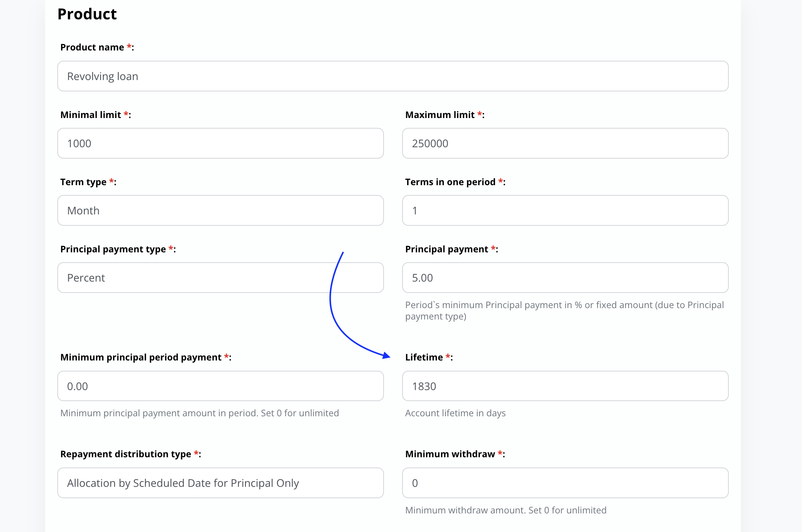The image size is (802, 532).
Task: Click the Product name input field
Action: pyautogui.click(x=393, y=76)
